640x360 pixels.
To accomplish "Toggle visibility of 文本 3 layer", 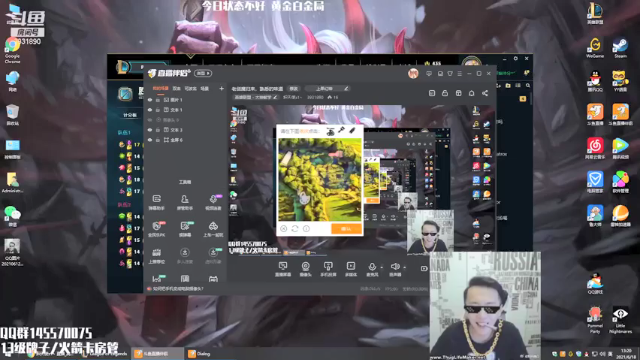I will [x=150, y=130].
